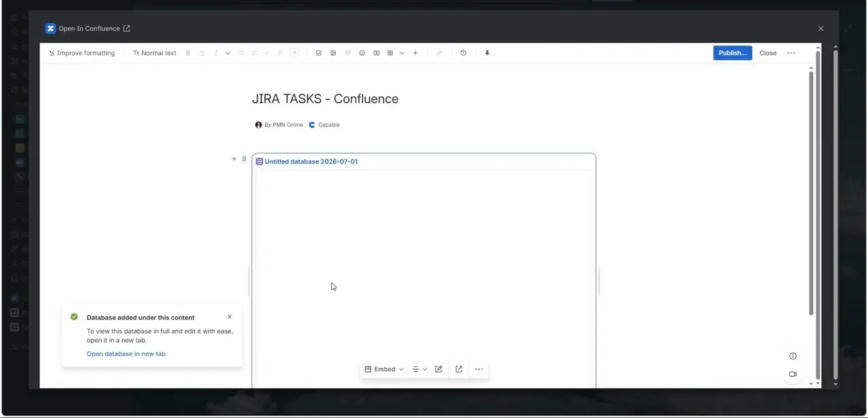Open the text alignment tool
This screenshot has width=868, height=418.
(280, 53)
